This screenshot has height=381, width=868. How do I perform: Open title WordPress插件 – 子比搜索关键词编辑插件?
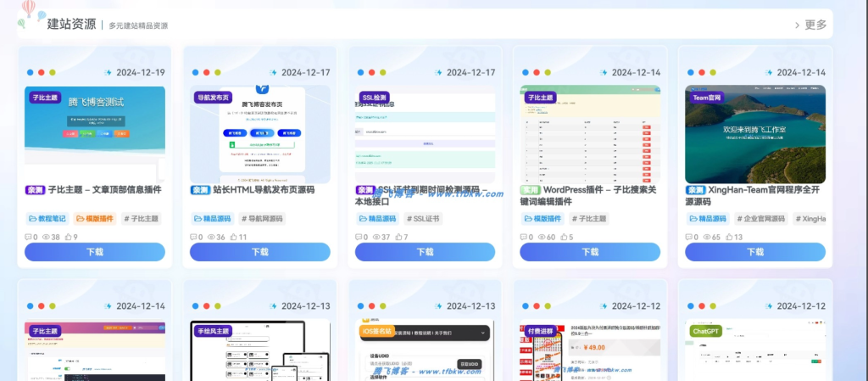(x=588, y=196)
